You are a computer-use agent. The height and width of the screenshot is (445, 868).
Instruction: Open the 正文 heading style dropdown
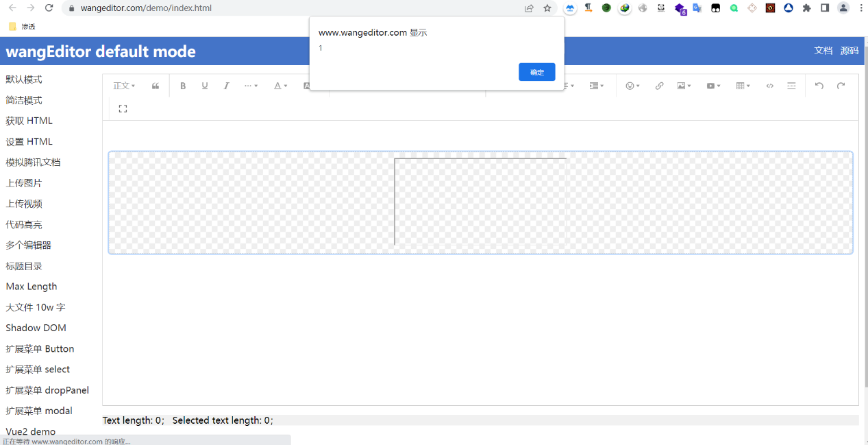pos(124,86)
